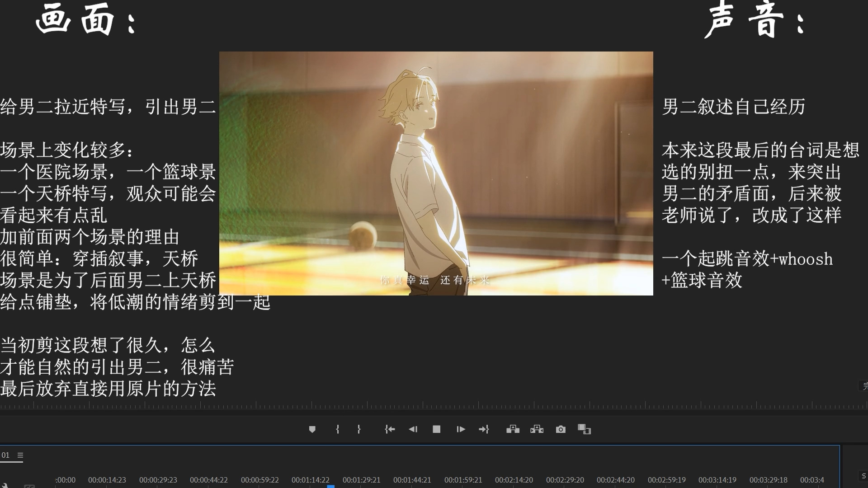Screen dimensions: 868x488
Task: Jump to the Out point
Action: coord(484,429)
